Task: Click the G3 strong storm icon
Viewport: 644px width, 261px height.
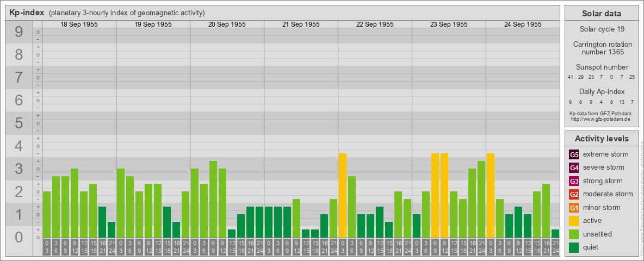Action: pyautogui.click(x=574, y=181)
